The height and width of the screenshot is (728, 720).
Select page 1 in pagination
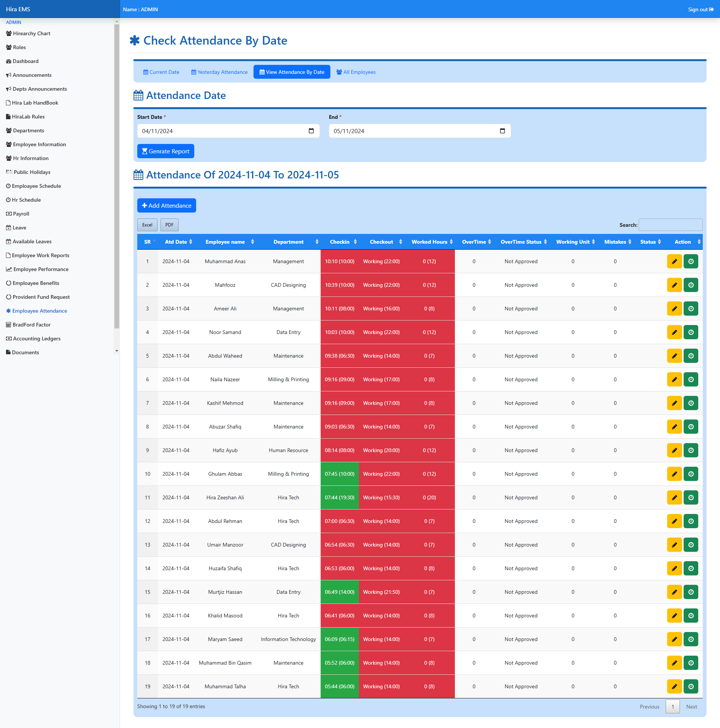pyautogui.click(x=672, y=707)
